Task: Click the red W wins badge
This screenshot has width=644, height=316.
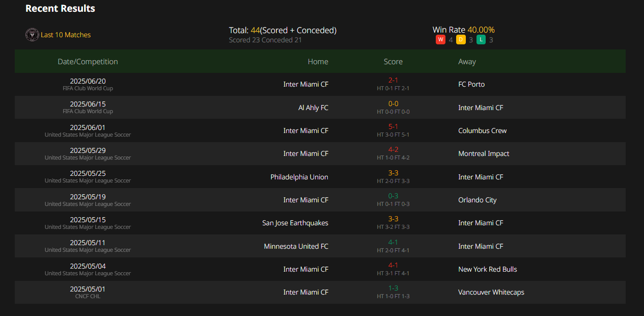Action: pyautogui.click(x=440, y=40)
